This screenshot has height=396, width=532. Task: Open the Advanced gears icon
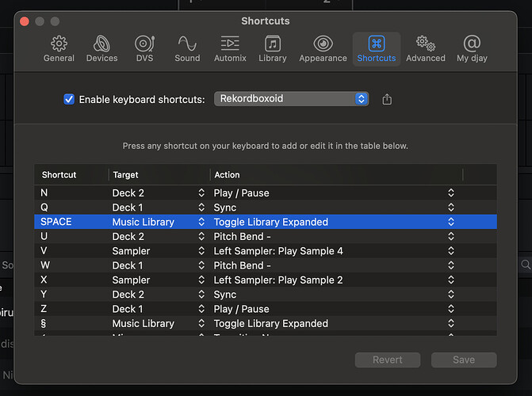coord(426,44)
